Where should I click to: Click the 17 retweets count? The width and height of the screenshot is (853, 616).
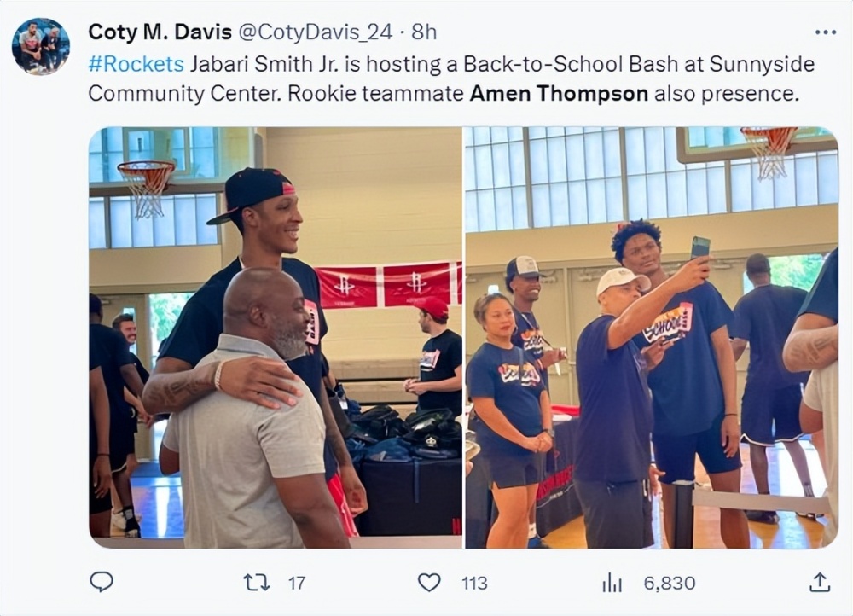pyautogui.click(x=297, y=584)
